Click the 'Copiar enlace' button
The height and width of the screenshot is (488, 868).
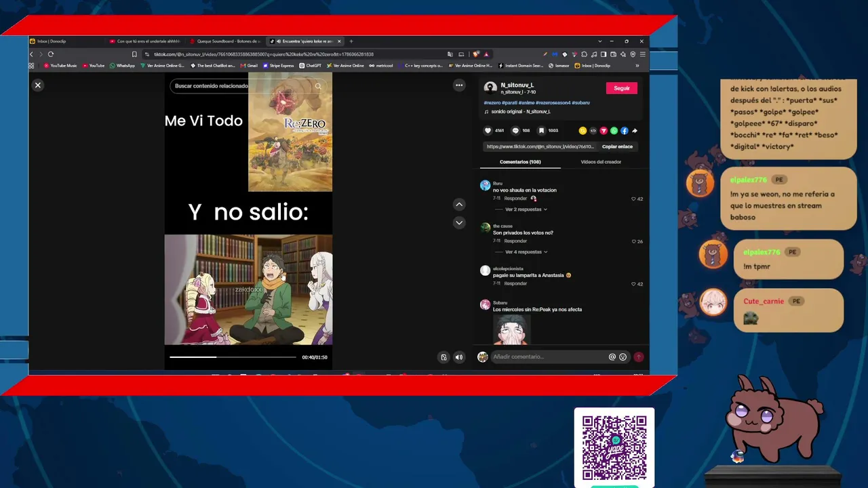(617, 146)
